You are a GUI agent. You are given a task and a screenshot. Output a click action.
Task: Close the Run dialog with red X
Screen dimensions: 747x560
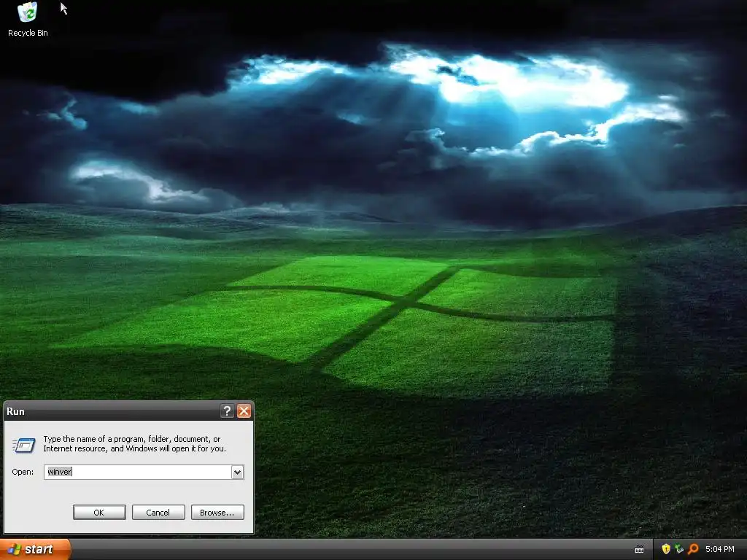(244, 411)
